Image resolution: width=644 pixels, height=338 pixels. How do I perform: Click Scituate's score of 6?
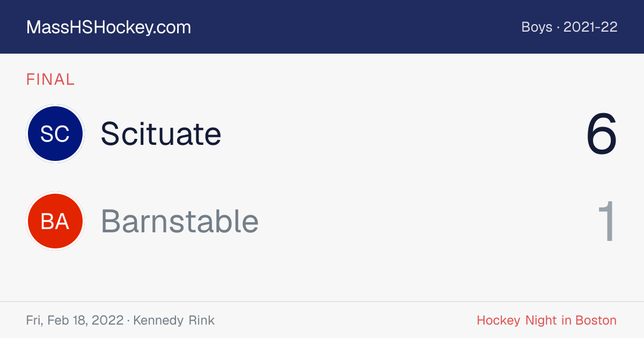602,134
